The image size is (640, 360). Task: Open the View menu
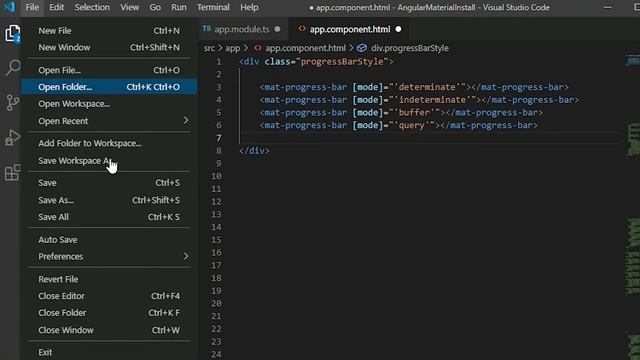[129, 7]
